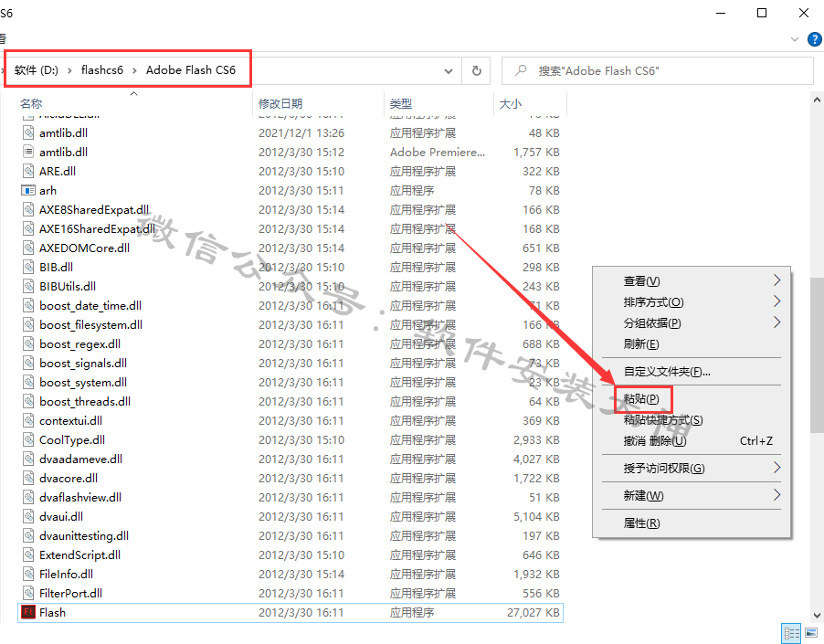Click the AXE16SharedExpat.dll file icon
This screenshot has height=644, width=824.
27,229
